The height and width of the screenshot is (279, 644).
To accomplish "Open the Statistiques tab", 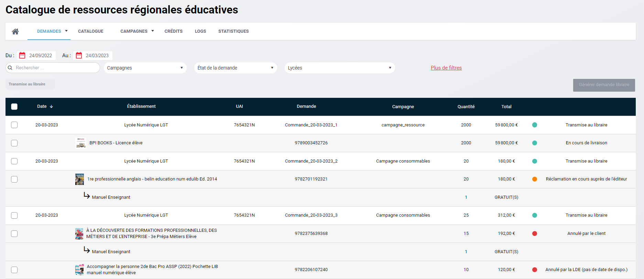I will click(233, 31).
